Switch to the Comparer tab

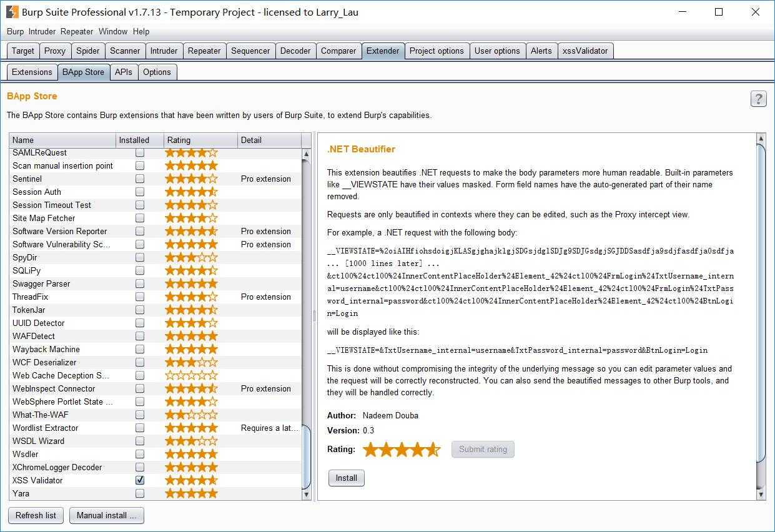338,51
